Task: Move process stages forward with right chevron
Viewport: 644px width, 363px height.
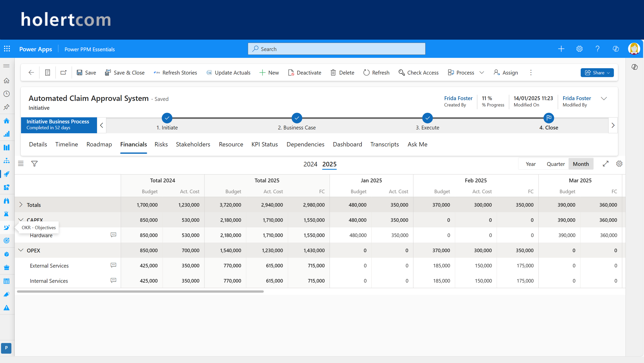Action: (x=613, y=125)
